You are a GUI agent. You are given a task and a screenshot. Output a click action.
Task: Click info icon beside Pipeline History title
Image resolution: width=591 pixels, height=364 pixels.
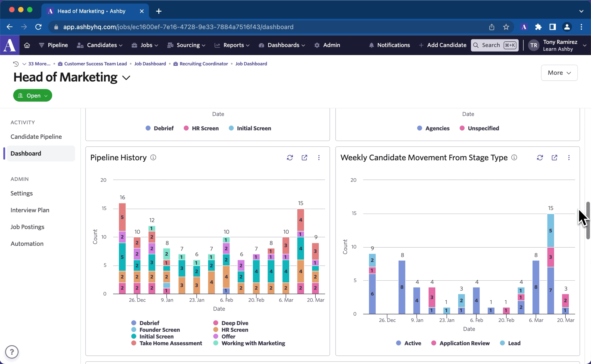pos(153,157)
